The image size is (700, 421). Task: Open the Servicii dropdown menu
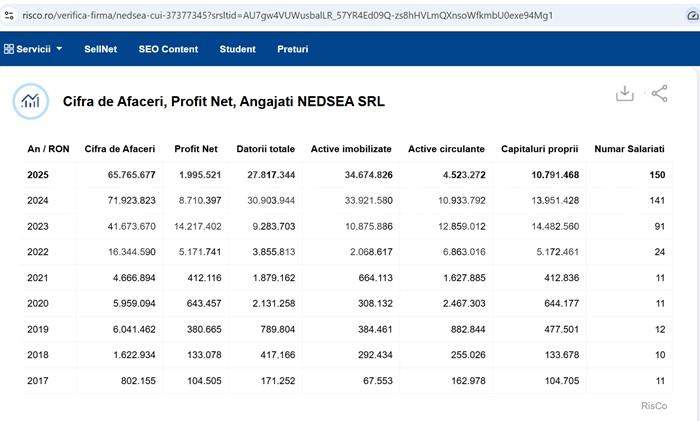coord(33,49)
